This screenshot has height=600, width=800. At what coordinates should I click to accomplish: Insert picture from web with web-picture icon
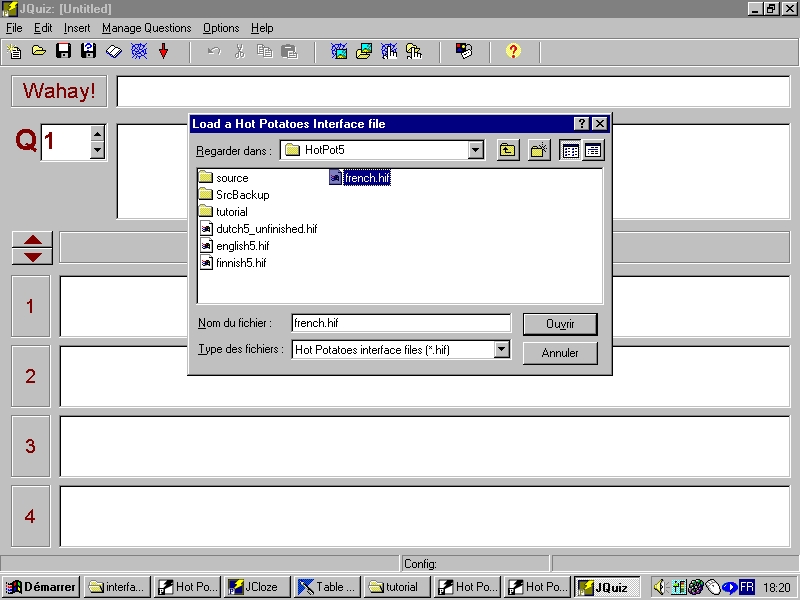[x=339, y=51]
